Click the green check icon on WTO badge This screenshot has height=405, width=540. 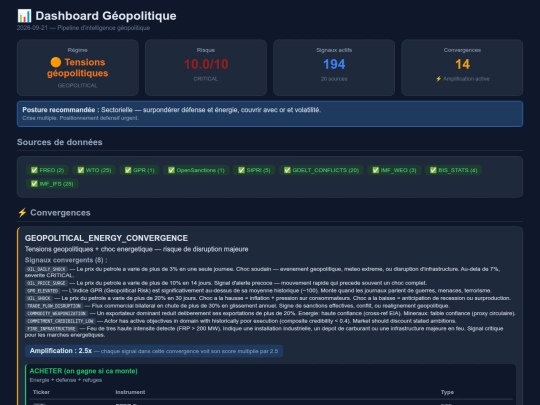coord(81,170)
